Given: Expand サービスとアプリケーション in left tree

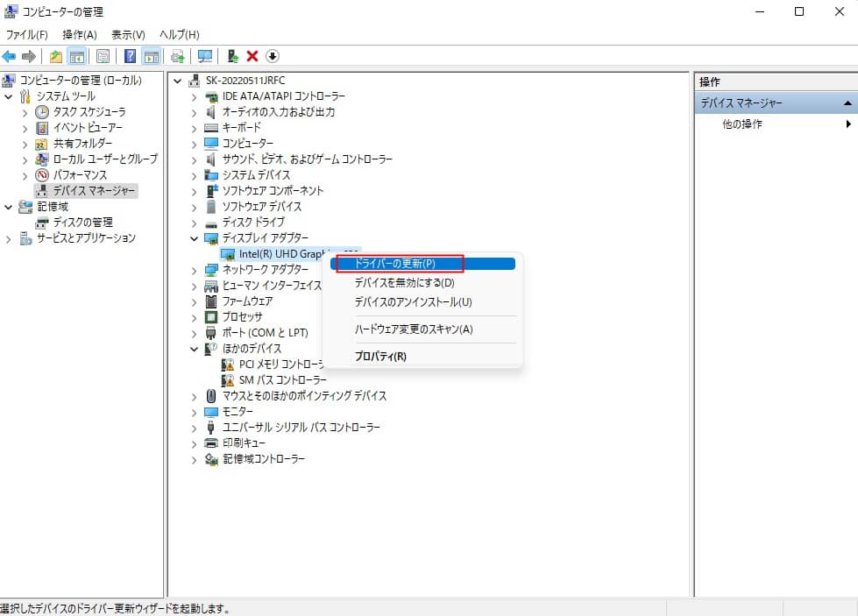Looking at the screenshot, I should pyautogui.click(x=9, y=238).
